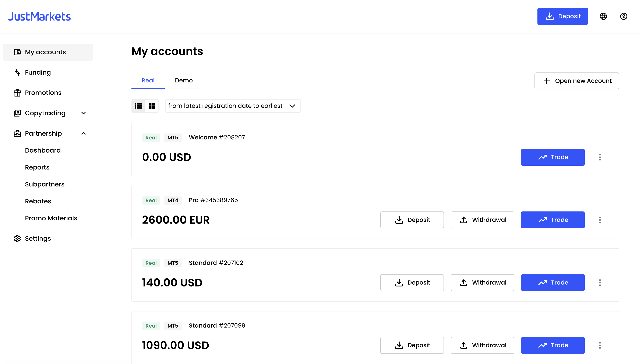Screen dimensions: 639x364
Task: Click the 140.00 USD balance
Action: point(172,283)
